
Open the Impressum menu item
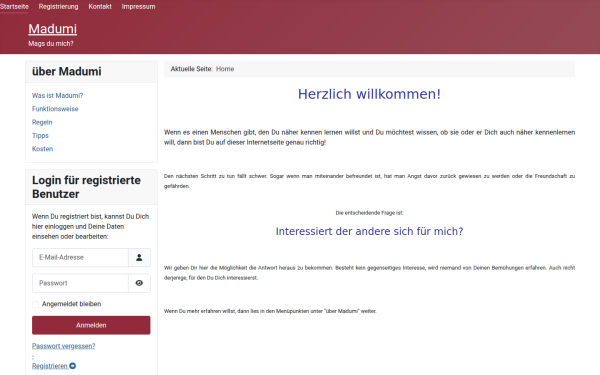coord(139,7)
